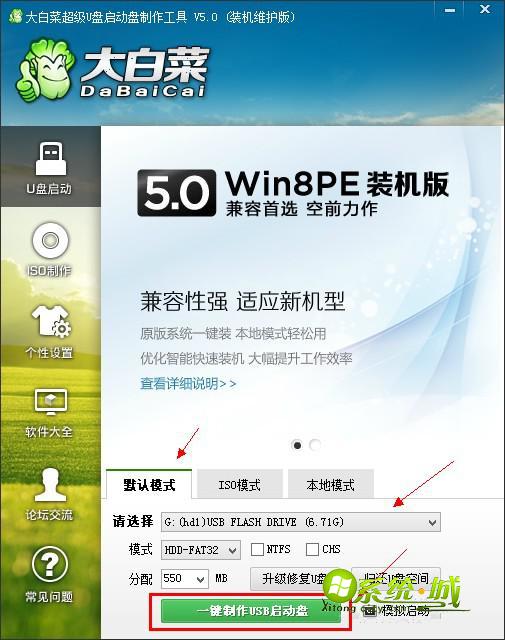Expand the HDD-FAT32 mode dropdown

pyautogui.click(x=201, y=550)
